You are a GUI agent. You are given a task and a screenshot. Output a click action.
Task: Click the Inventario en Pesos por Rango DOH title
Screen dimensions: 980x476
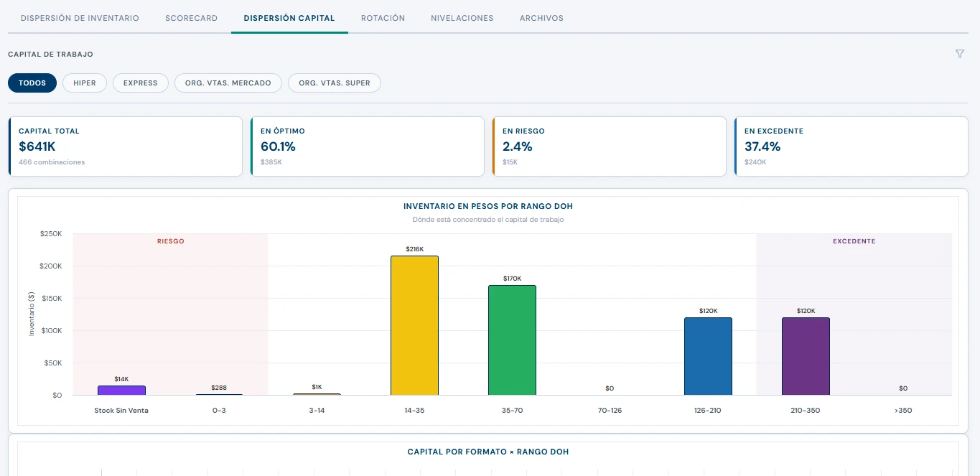coord(488,206)
